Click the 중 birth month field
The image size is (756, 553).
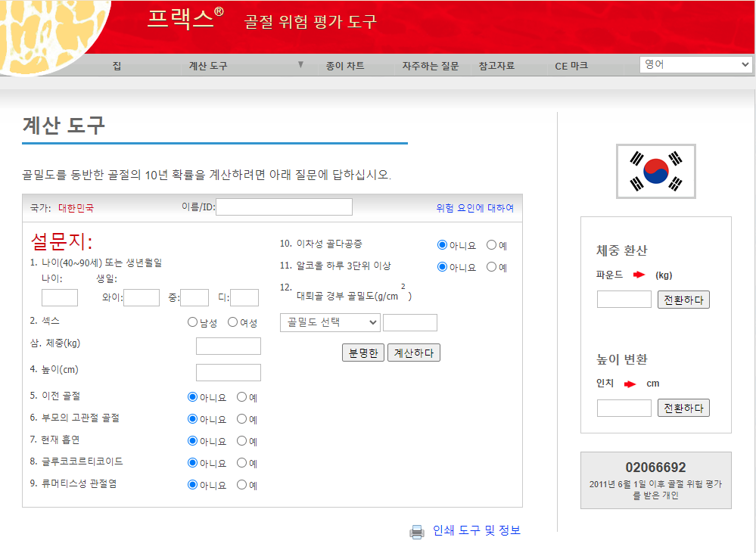(x=194, y=297)
